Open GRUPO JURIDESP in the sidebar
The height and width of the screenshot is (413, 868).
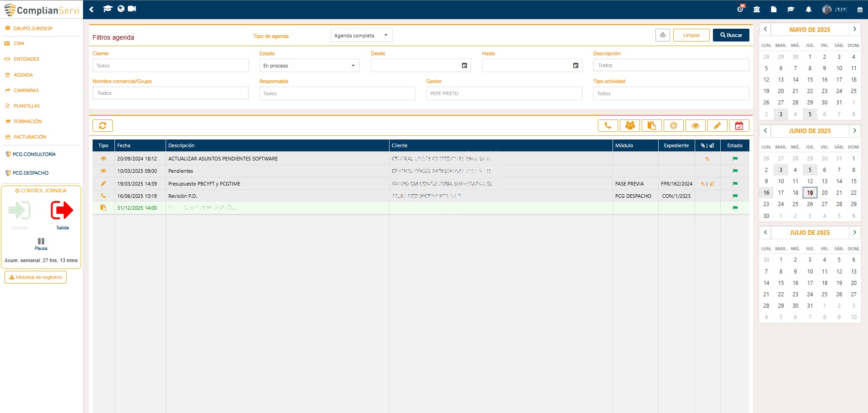(x=33, y=28)
